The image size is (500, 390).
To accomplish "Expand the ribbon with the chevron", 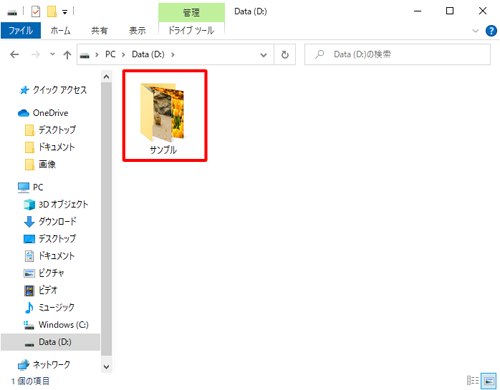I will pos(475,31).
